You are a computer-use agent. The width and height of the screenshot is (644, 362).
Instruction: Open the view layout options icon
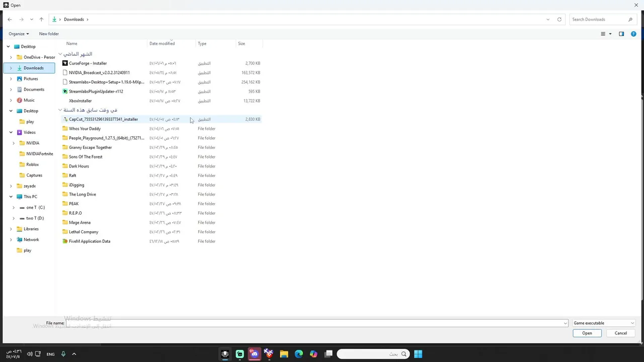coord(603,34)
